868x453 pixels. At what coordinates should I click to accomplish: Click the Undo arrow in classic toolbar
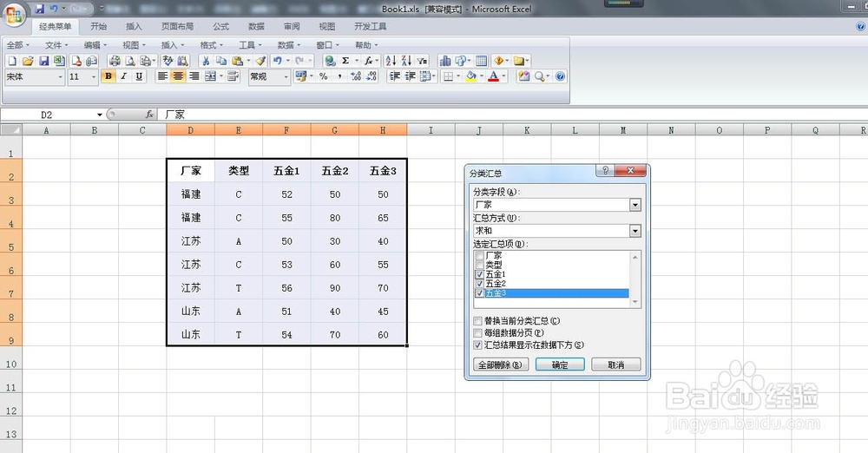278,61
